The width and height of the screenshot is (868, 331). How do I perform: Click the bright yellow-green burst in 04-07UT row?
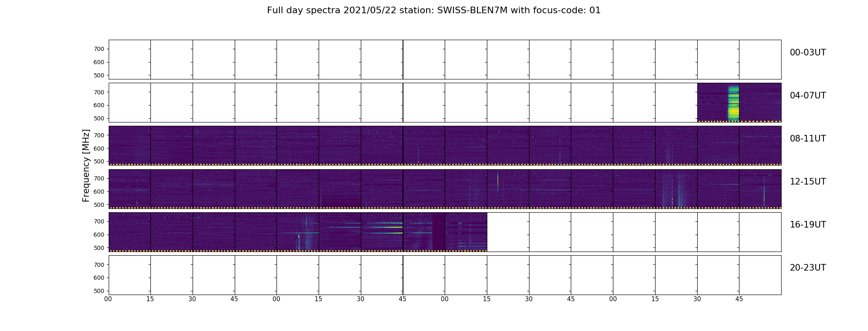[x=733, y=103]
